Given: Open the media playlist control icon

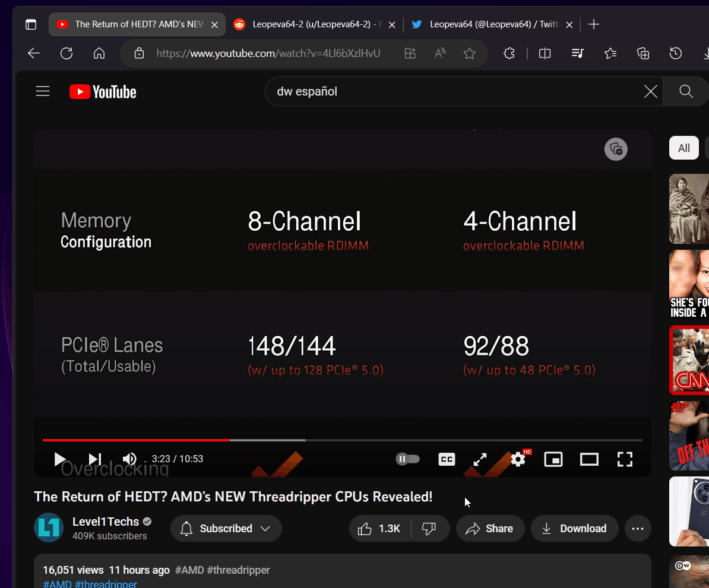Looking at the screenshot, I should pos(577,53).
